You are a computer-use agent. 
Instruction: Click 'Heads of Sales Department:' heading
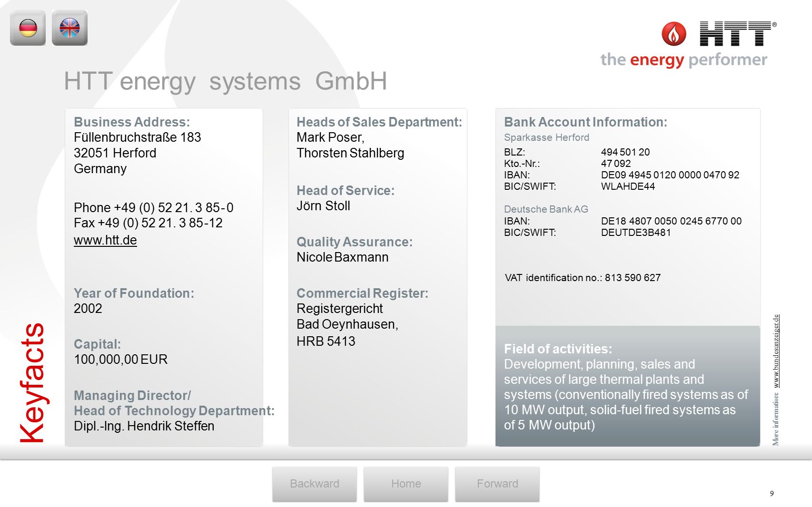pyautogui.click(x=379, y=122)
